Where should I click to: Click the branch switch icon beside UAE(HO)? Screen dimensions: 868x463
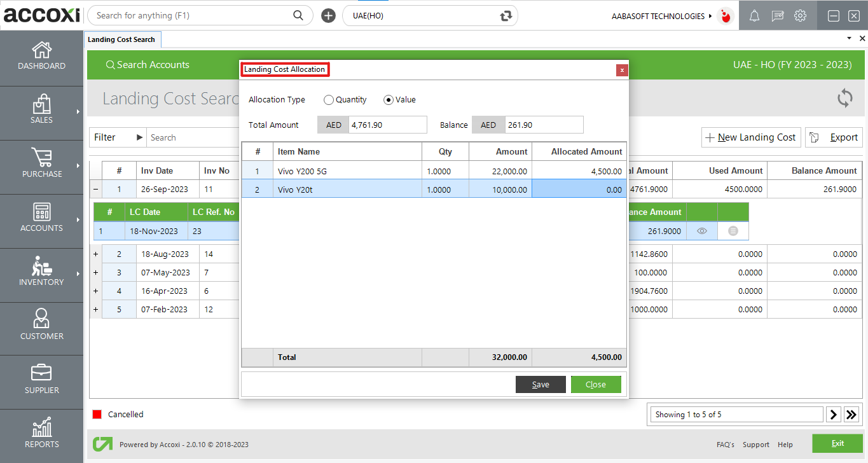click(506, 16)
